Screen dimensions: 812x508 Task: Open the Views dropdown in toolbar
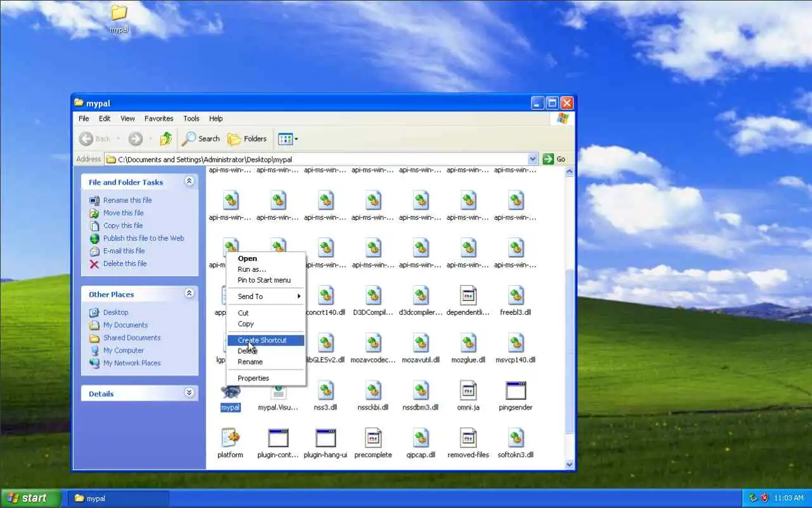(288, 138)
